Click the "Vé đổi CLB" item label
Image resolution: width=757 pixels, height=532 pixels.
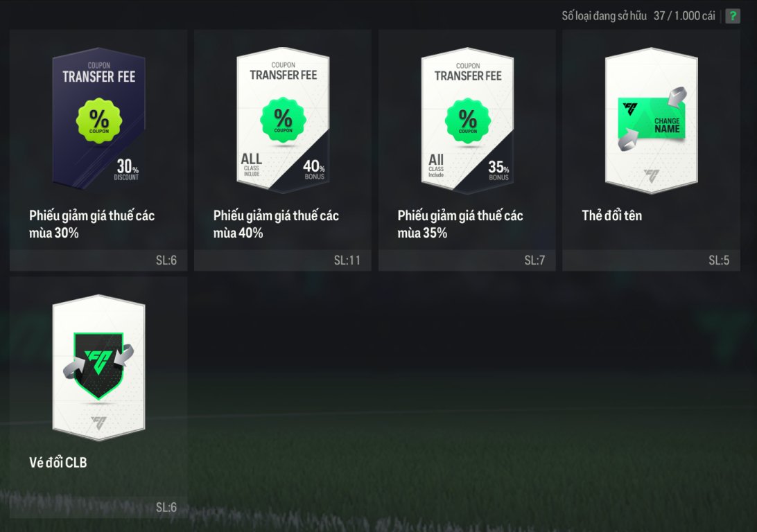pyautogui.click(x=58, y=463)
